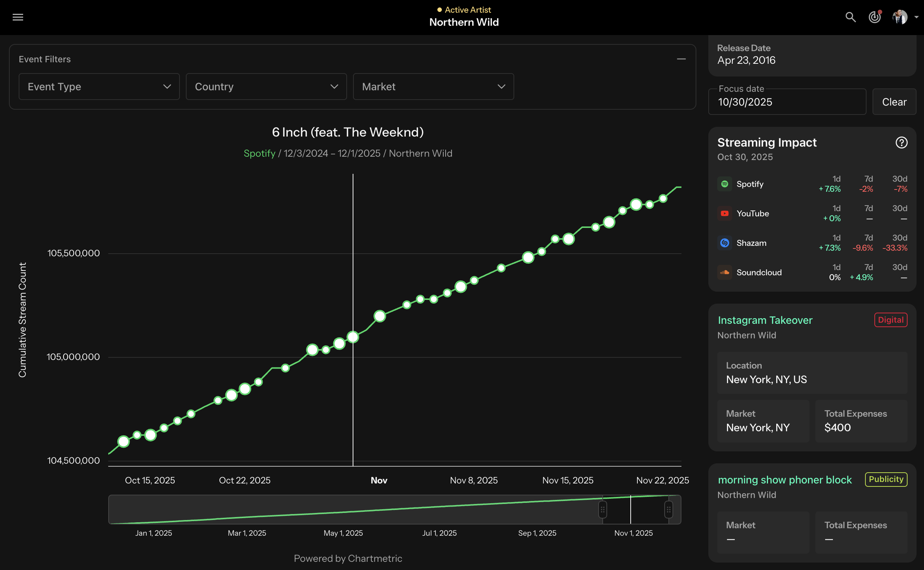
Task: Click the search magnifier icon
Action: pos(850,17)
